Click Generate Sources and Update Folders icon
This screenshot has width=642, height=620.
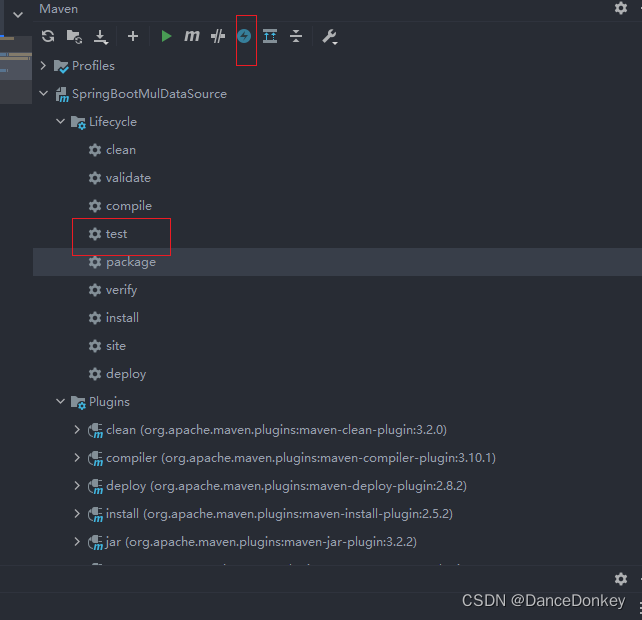(74, 36)
